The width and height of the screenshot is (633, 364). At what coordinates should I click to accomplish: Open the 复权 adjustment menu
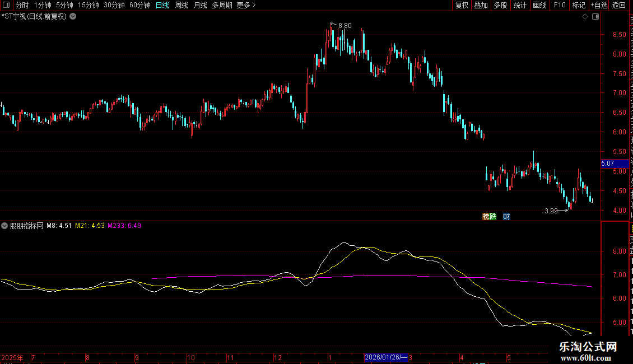(x=462, y=5)
